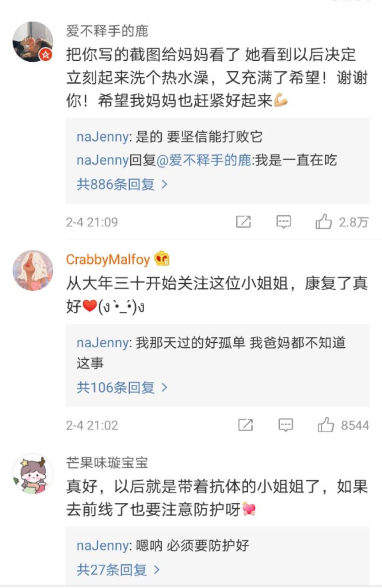The width and height of the screenshot is (382, 588).
Task: Open 爱不释手的鹿 profile picture
Action: tap(33, 42)
